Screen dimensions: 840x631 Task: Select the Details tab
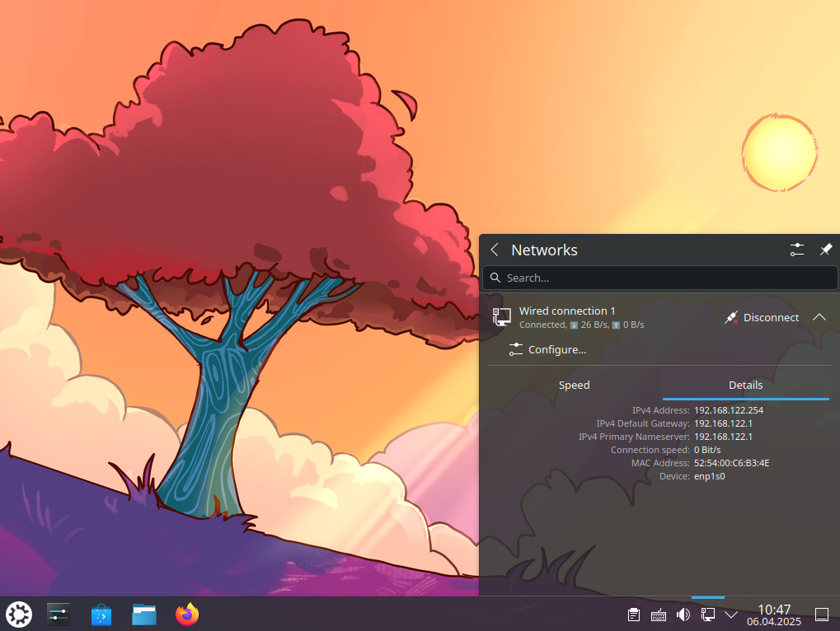click(x=745, y=385)
